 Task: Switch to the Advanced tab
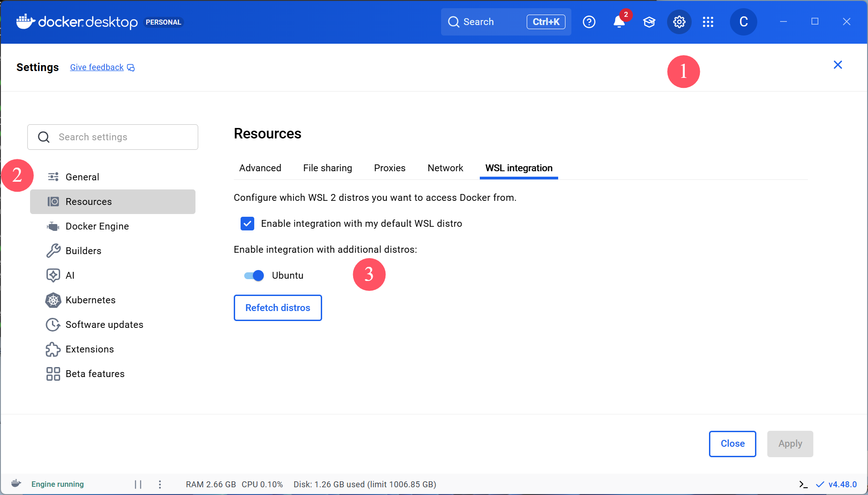tap(260, 168)
